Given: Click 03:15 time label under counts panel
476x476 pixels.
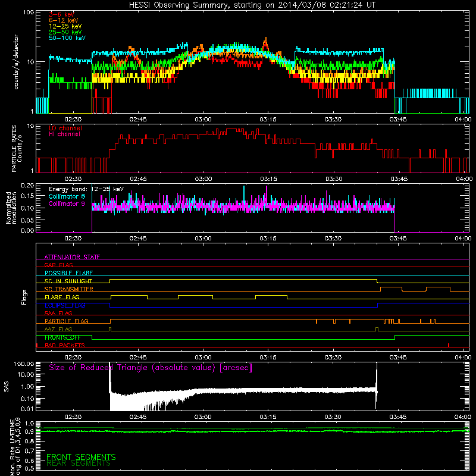Looking at the screenshot, I should 268,120.
